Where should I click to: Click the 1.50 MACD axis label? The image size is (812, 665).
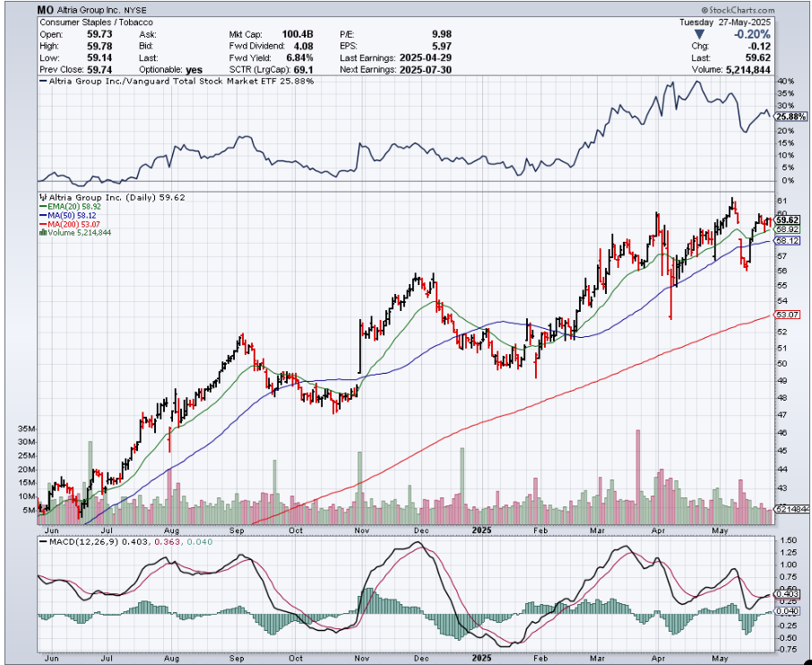click(x=787, y=540)
